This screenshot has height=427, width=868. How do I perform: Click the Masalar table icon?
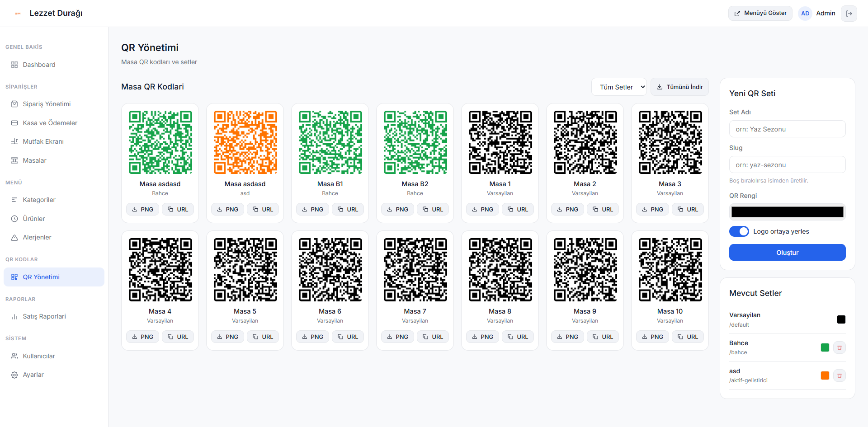(14, 160)
